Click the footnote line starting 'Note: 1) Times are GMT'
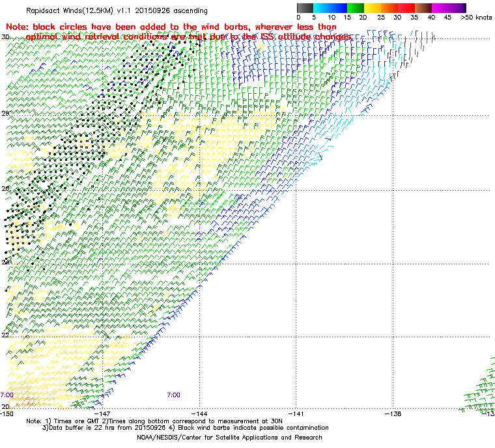 tap(154, 421)
